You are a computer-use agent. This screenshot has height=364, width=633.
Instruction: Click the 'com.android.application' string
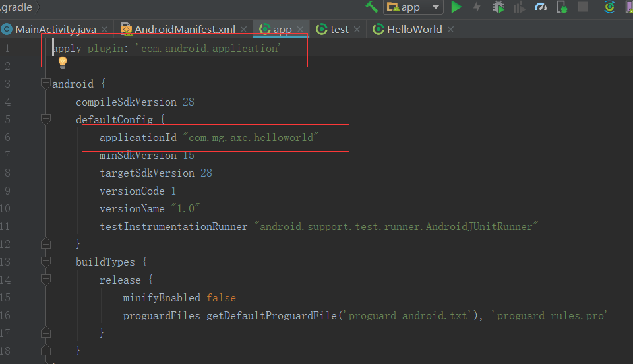tap(208, 48)
